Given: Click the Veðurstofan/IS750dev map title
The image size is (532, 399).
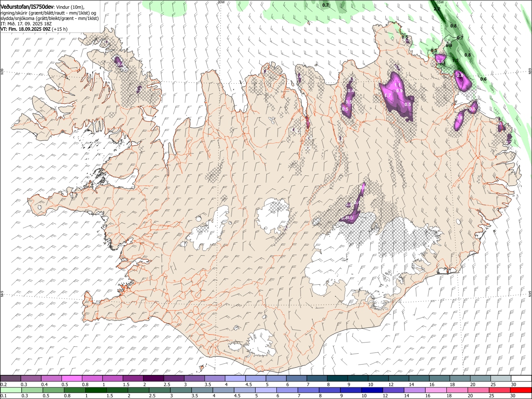Looking at the screenshot, I should coord(27,6).
